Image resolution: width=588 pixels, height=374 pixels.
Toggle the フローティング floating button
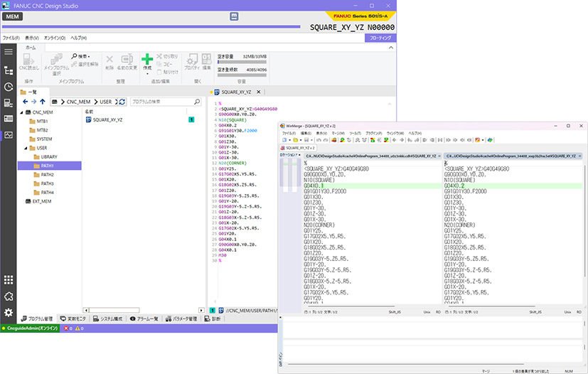pos(381,38)
